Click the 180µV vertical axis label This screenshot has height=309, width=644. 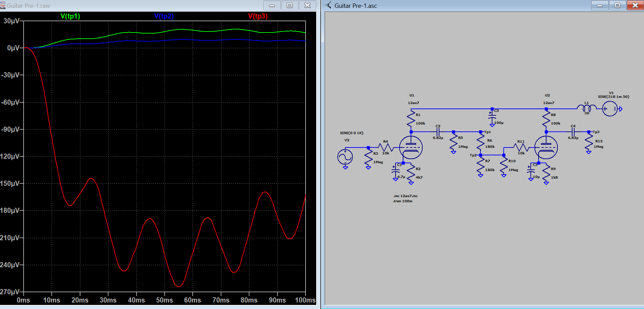click(10, 210)
